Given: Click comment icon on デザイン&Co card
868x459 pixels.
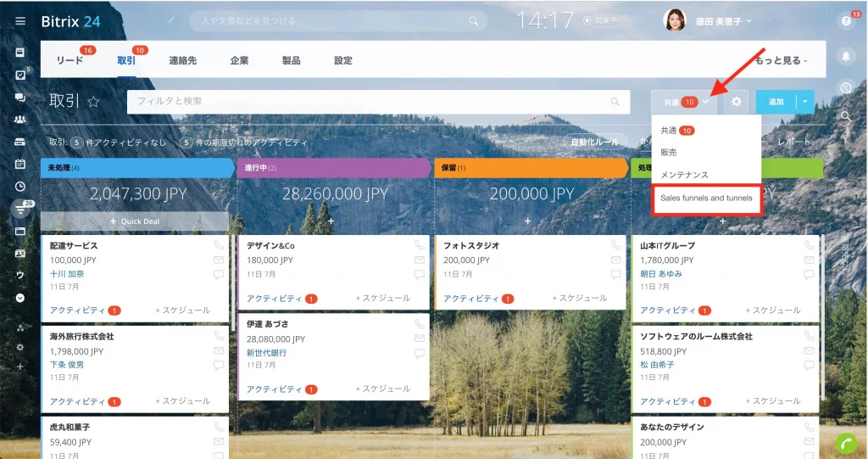Looking at the screenshot, I should pyautogui.click(x=420, y=274).
